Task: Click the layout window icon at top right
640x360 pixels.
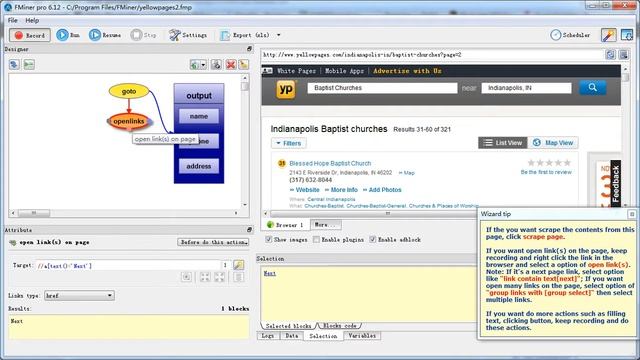Action: click(627, 35)
